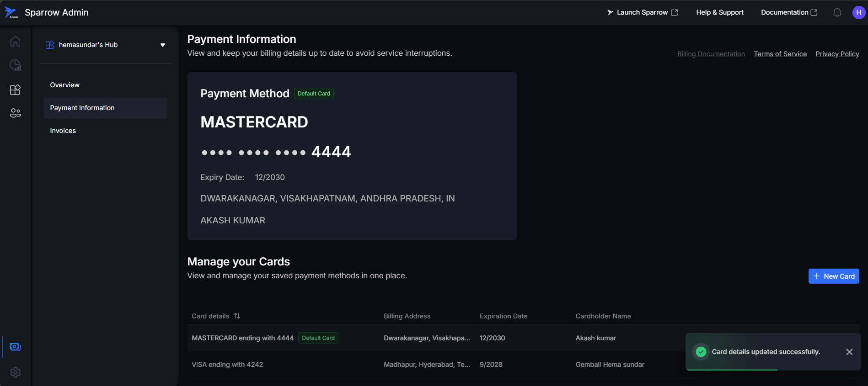Sort by Card details column
This screenshot has height=386, width=868.
point(237,316)
